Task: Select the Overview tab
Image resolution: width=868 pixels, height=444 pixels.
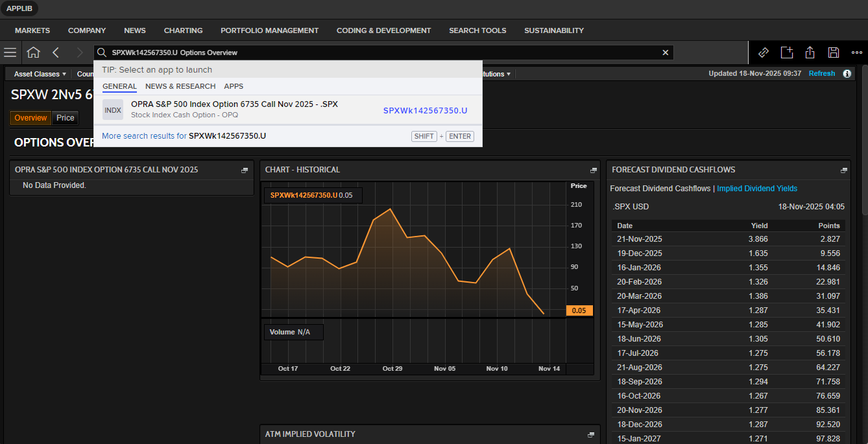Action: (30, 118)
